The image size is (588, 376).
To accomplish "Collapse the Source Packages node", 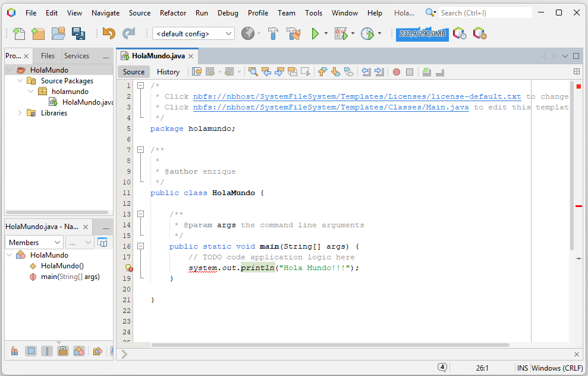I will tap(20, 81).
